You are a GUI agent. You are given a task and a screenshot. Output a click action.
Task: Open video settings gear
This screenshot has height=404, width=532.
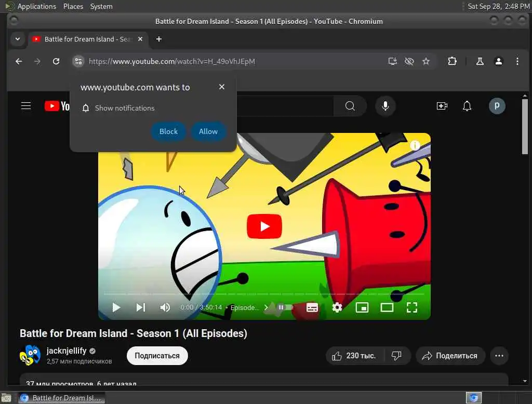pos(337,307)
